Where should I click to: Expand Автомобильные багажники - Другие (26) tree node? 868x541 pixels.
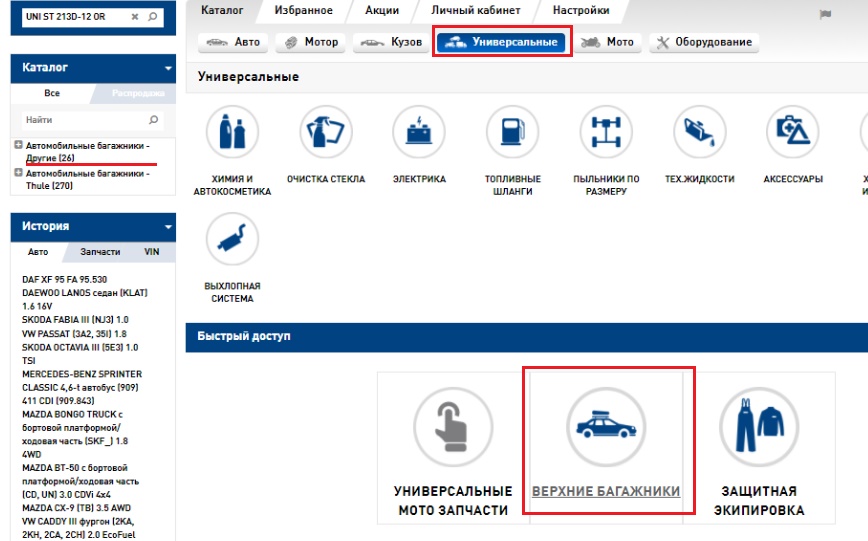point(19,146)
